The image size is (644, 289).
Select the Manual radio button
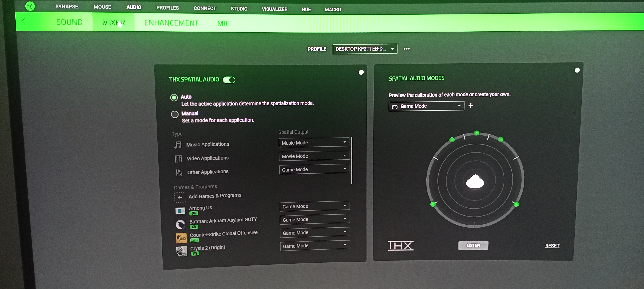pos(175,114)
